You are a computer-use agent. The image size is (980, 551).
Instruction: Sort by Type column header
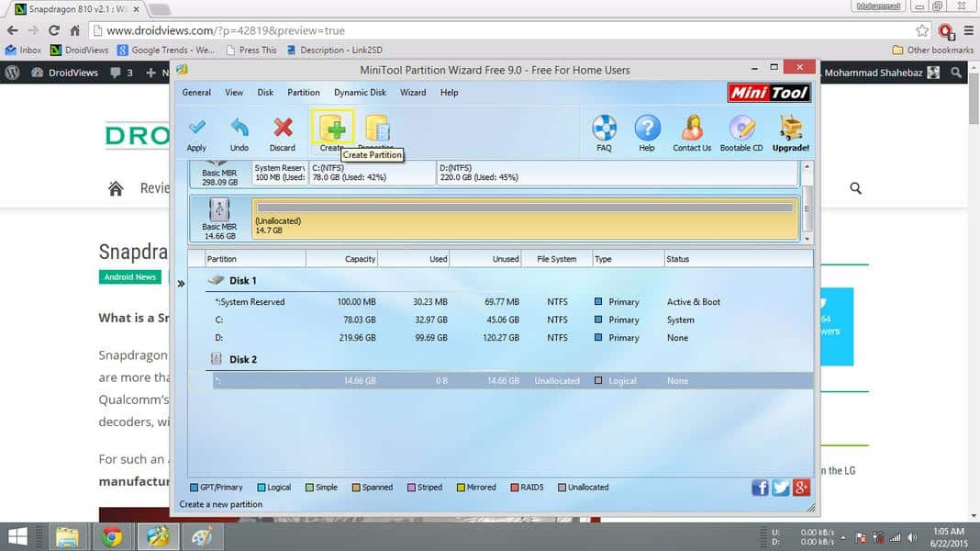coord(629,259)
